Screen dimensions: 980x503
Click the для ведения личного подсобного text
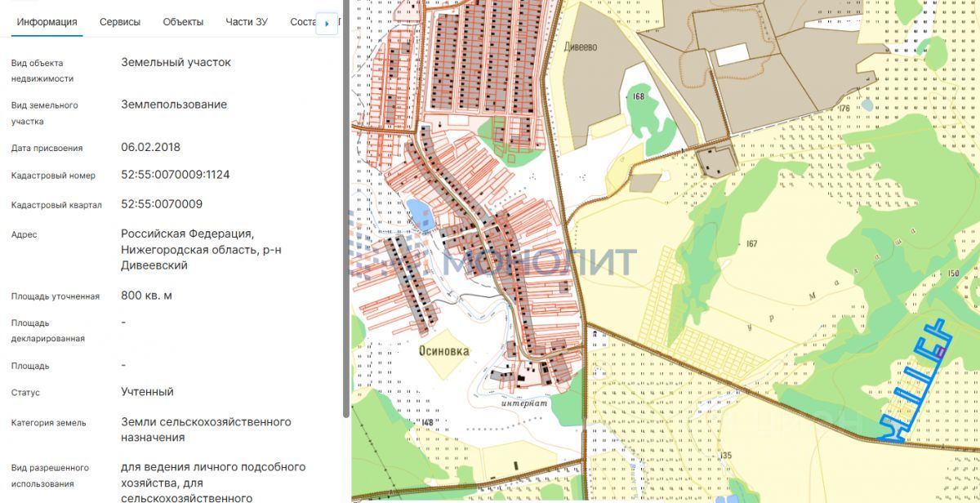213,467
